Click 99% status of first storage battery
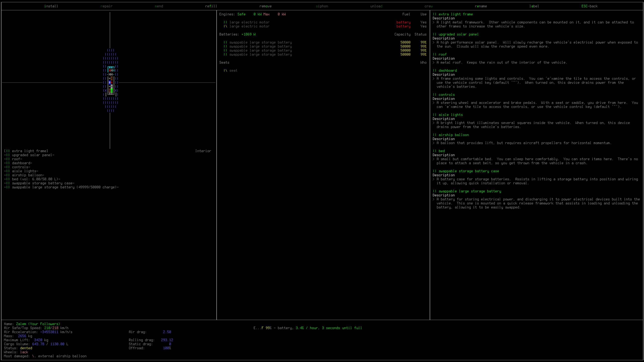 [423, 42]
